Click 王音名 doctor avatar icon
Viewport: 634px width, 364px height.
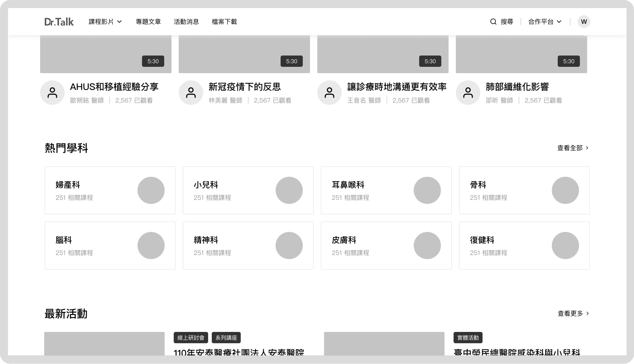pyautogui.click(x=329, y=93)
